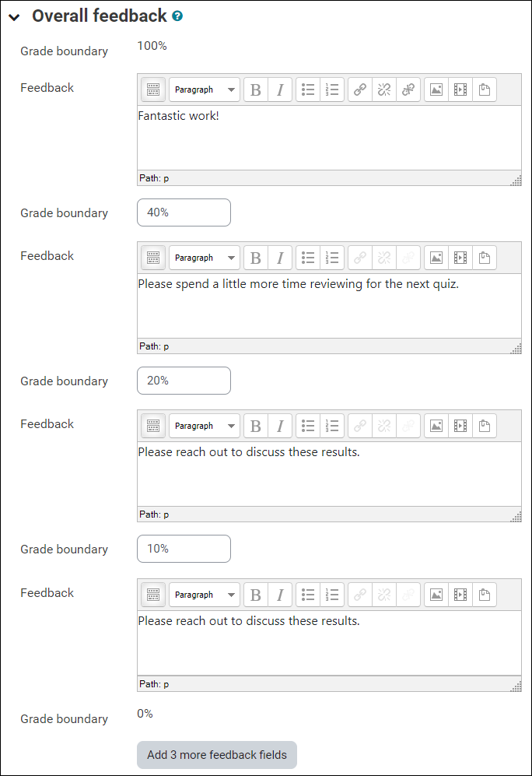Click the 40% grade boundary field
The width and height of the screenshot is (532, 776).
coord(184,212)
